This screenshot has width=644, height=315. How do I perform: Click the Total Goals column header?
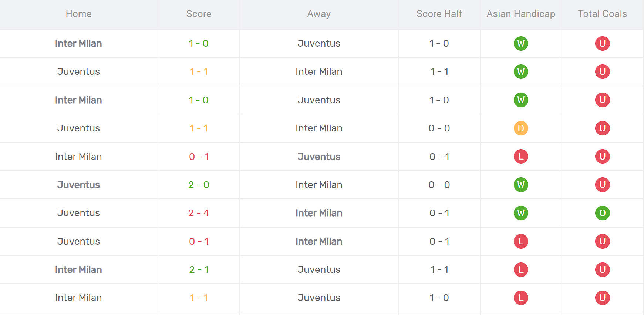tap(602, 14)
